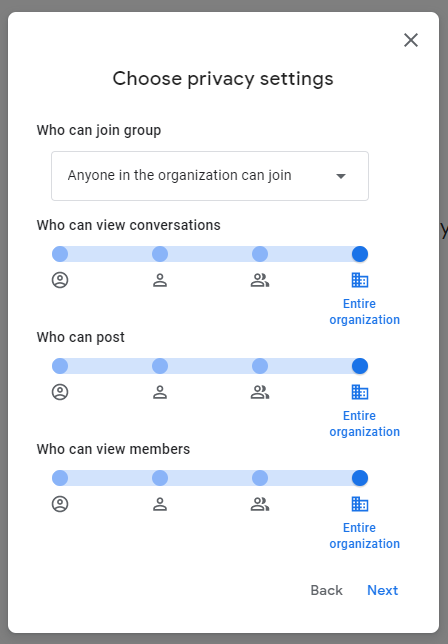The height and width of the screenshot is (644, 448).
Task: Close the privacy settings dialog
Action: tap(411, 40)
